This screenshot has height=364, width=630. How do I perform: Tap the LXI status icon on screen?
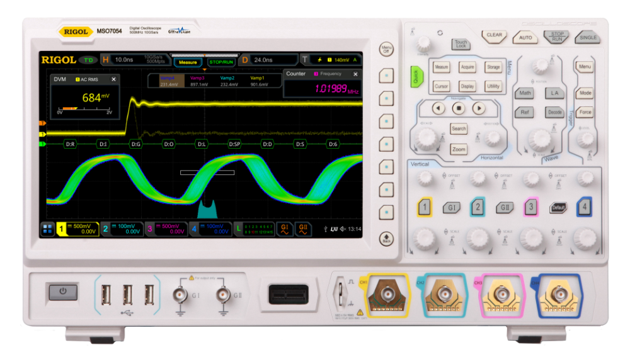[334, 229]
